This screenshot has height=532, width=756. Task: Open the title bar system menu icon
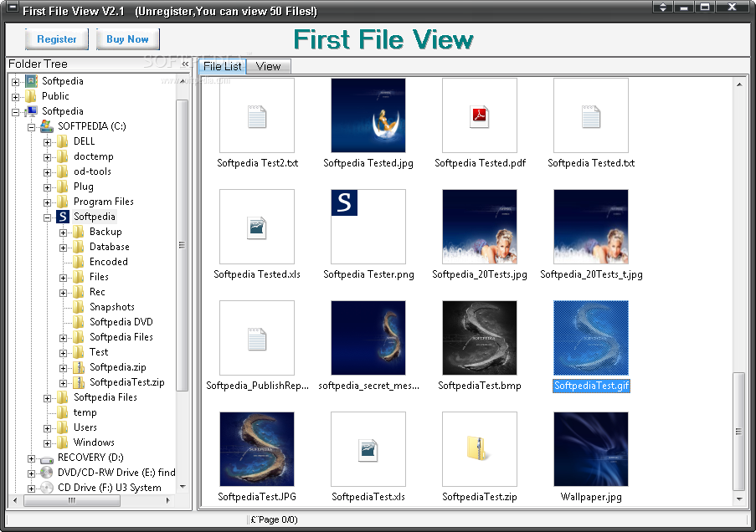click(x=12, y=8)
